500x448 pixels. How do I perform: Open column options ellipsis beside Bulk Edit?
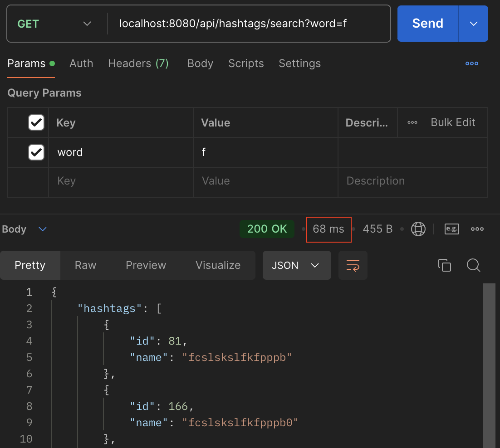click(x=412, y=122)
